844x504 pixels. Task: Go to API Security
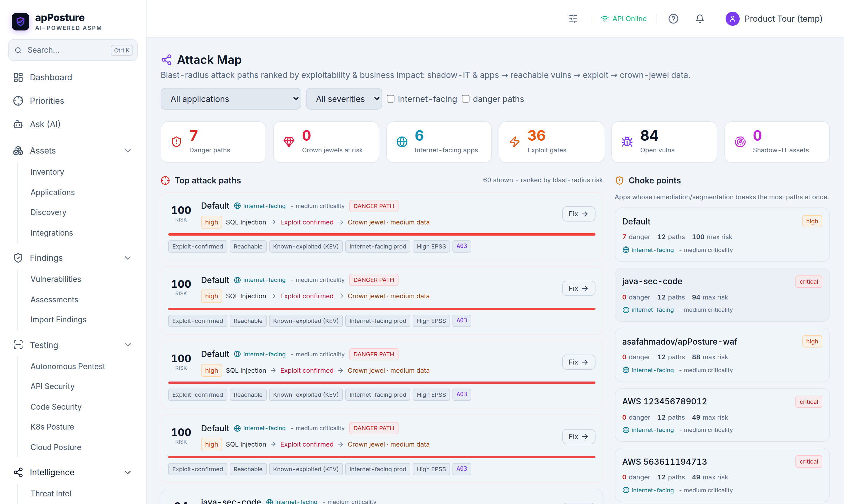tap(52, 386)
